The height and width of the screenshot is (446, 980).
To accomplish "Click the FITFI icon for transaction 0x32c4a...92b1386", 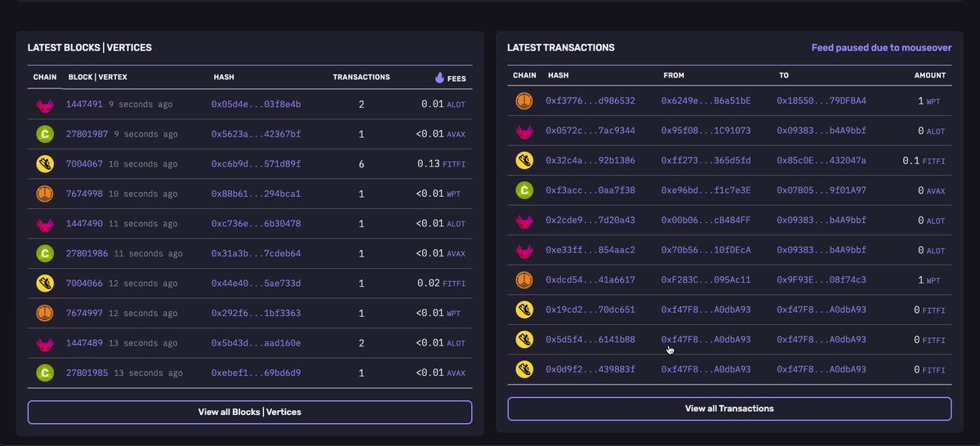I will click(524, 161).
